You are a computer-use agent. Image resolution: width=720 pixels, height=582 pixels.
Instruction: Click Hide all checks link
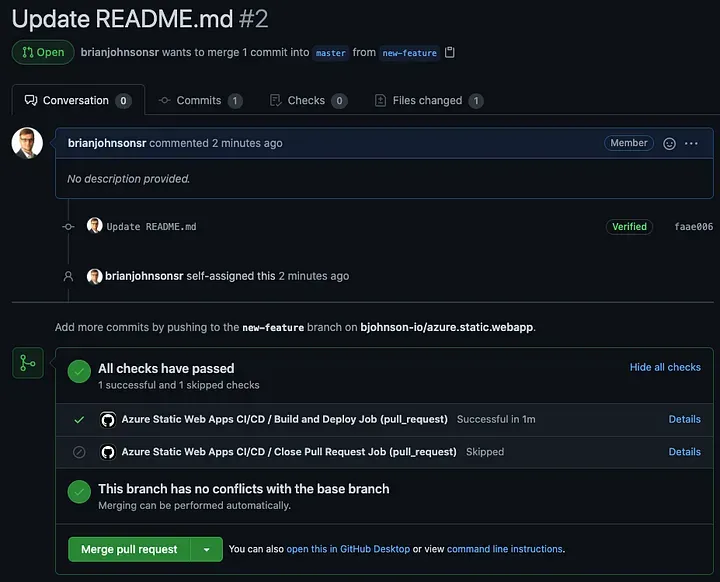point(665,367)
